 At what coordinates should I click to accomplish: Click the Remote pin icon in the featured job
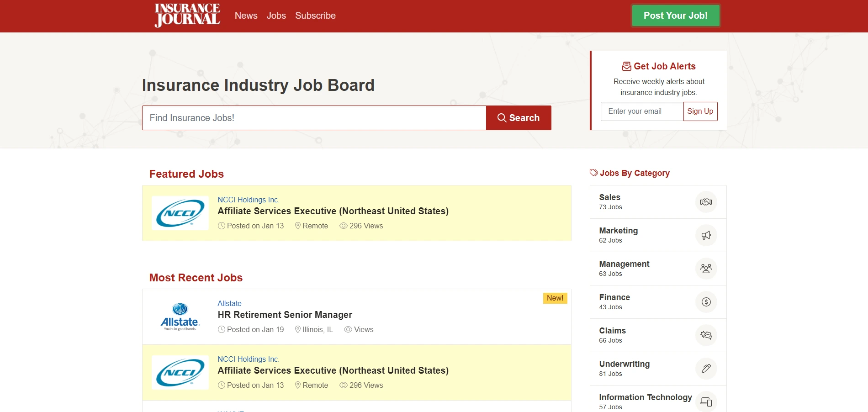[x=298, y=226]
